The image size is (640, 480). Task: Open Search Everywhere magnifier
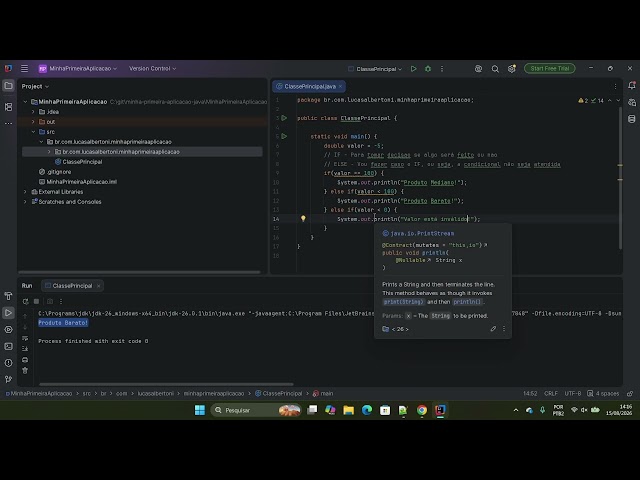[x=495, y=69]
